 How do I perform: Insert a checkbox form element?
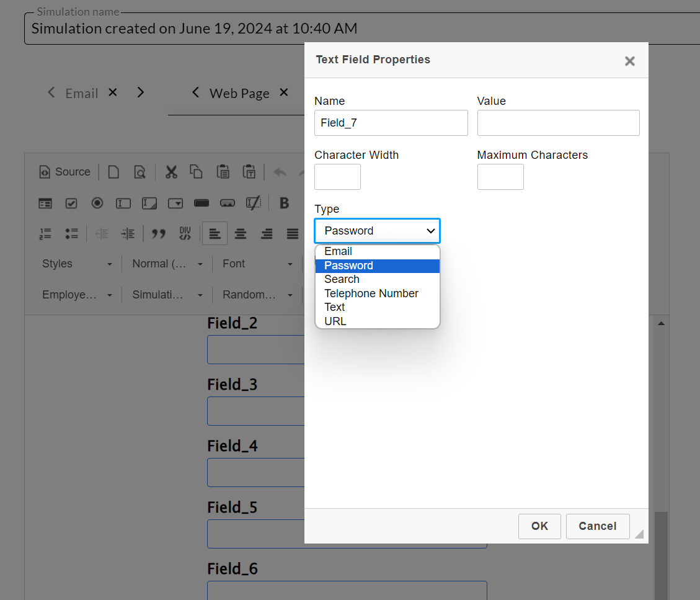pos(71,203)
